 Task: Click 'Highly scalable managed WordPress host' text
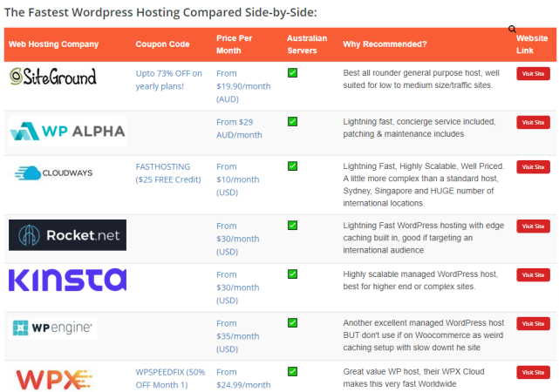click(x=420, y=280)
